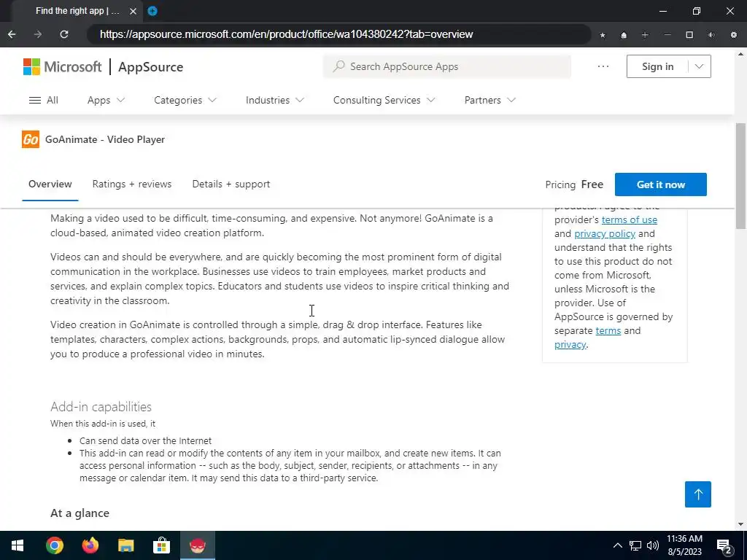Open the three-dots more options menu

(x=603, y=66)
